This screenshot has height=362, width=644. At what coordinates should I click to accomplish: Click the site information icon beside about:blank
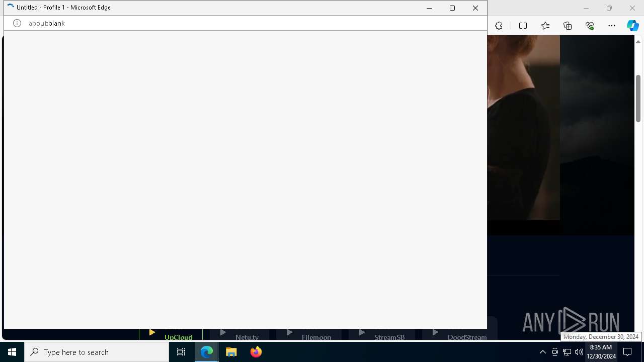tap(17, 23)
